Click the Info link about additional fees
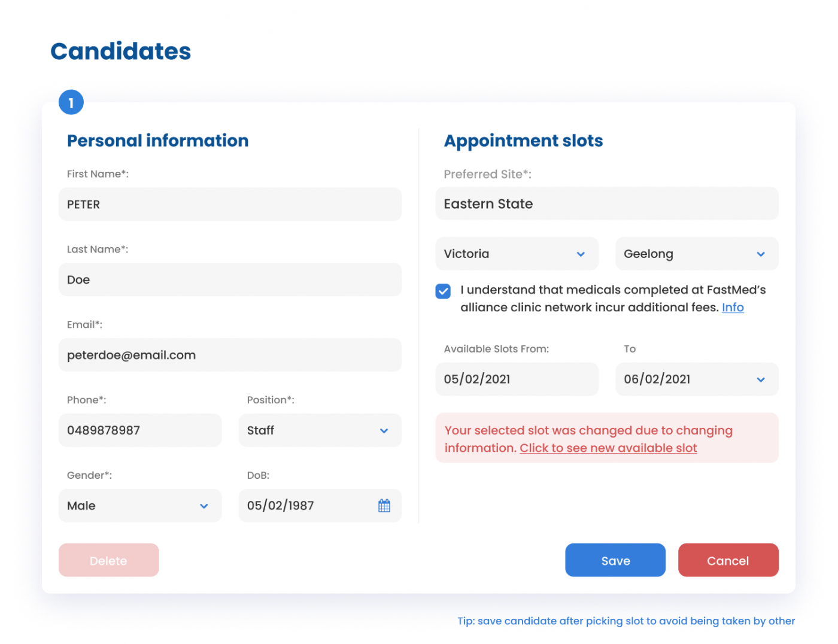 [733, 307]
